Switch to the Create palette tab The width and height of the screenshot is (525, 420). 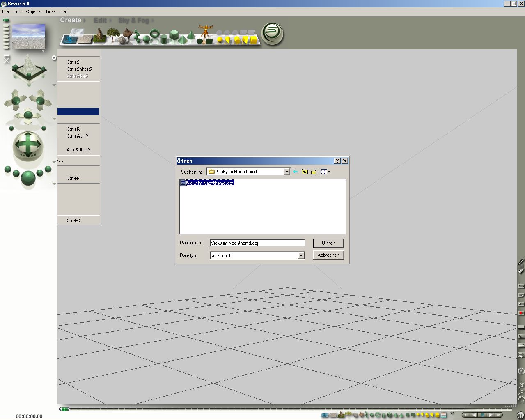(x=71, y=20)
